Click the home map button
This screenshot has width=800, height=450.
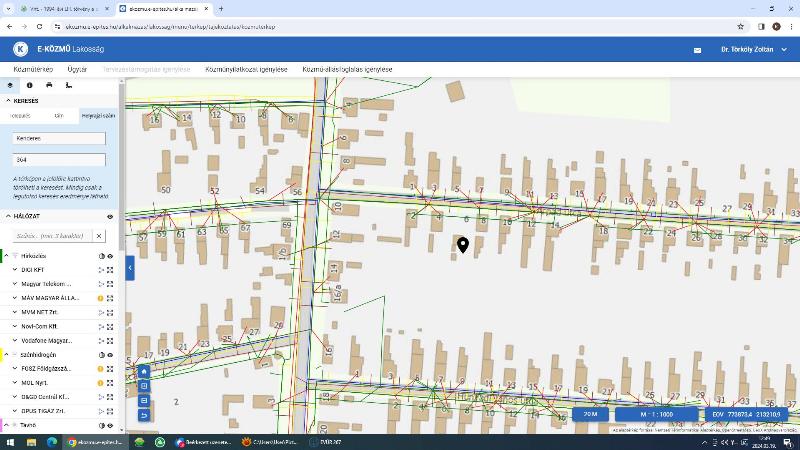(144, 371)
